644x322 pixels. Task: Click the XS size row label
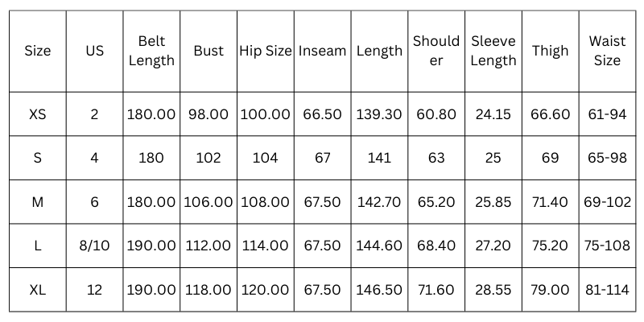pyautogui.click(x=38, y=114)
